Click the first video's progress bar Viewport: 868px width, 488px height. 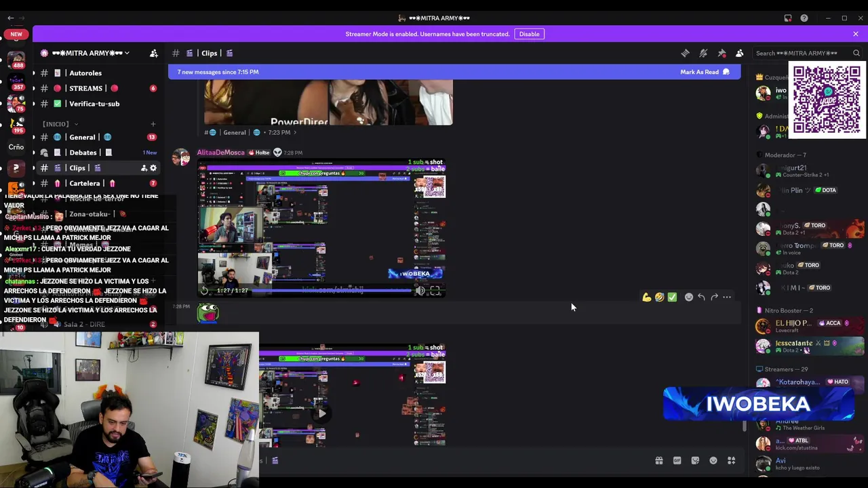331,291
